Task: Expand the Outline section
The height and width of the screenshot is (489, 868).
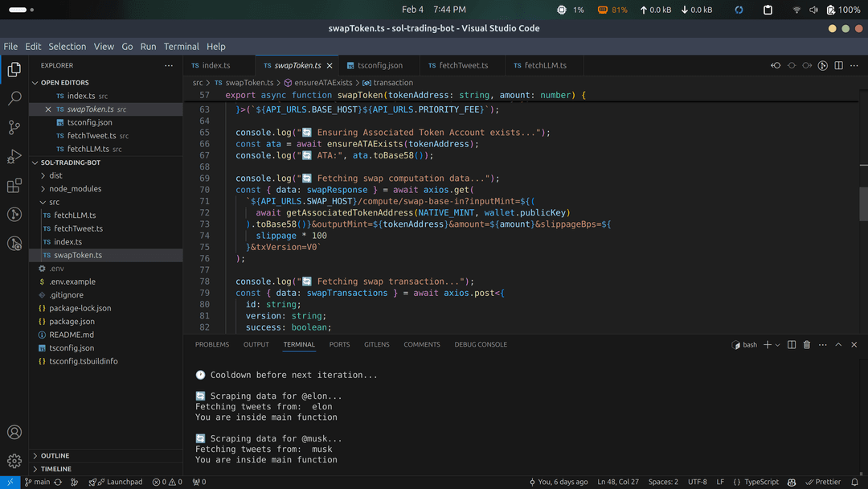Action: click(x=55, y=456)
